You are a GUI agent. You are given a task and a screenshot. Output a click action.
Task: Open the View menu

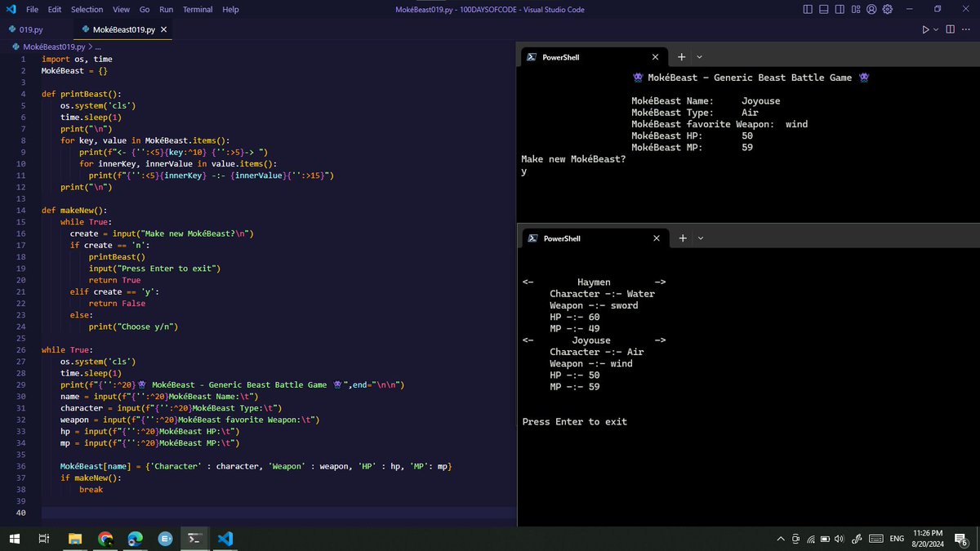coord(121,9)
